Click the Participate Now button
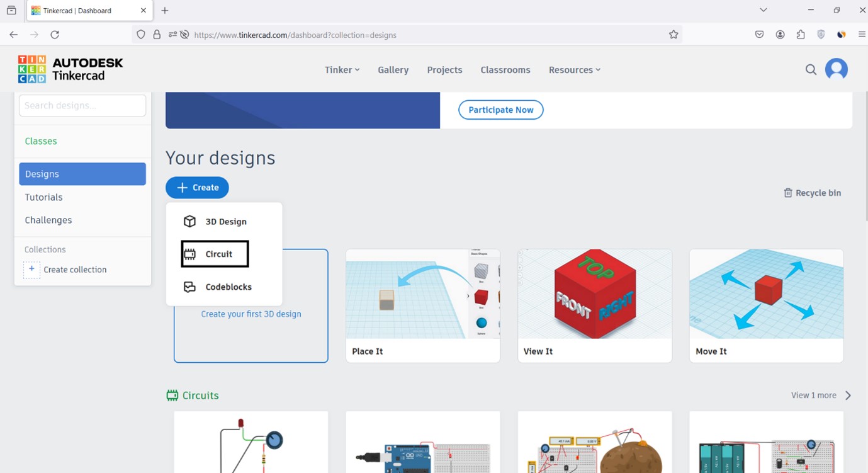This screenshot has height=473, width=868. [501, 110]
